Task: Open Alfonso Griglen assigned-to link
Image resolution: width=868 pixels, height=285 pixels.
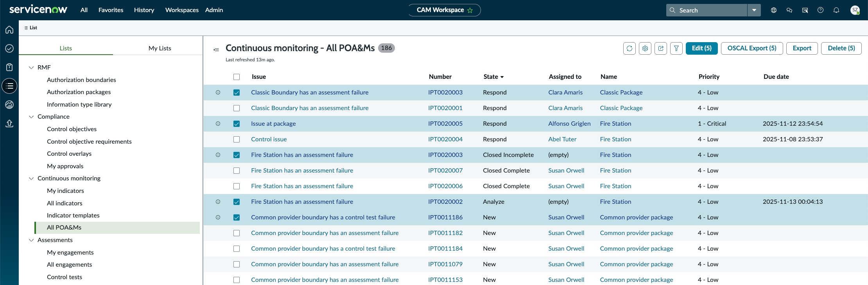Action: click(x=569, y=124)
